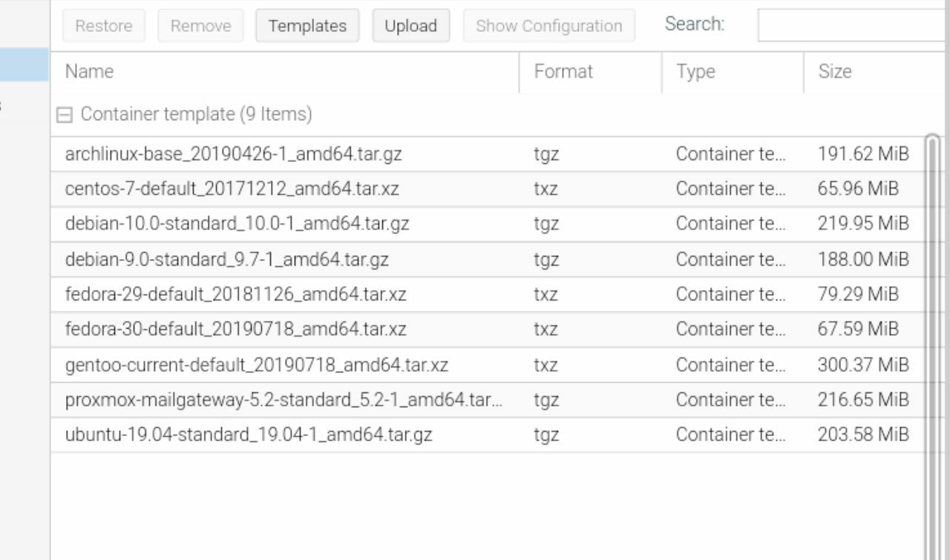Select the archlinux-base template row
Viewport: 950px width, 560px height.
[x=488, y=154]
